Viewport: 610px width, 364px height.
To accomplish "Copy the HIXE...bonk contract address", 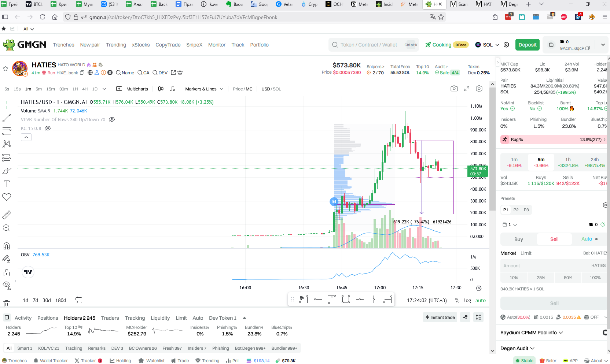I will click(x=82, y=73).
